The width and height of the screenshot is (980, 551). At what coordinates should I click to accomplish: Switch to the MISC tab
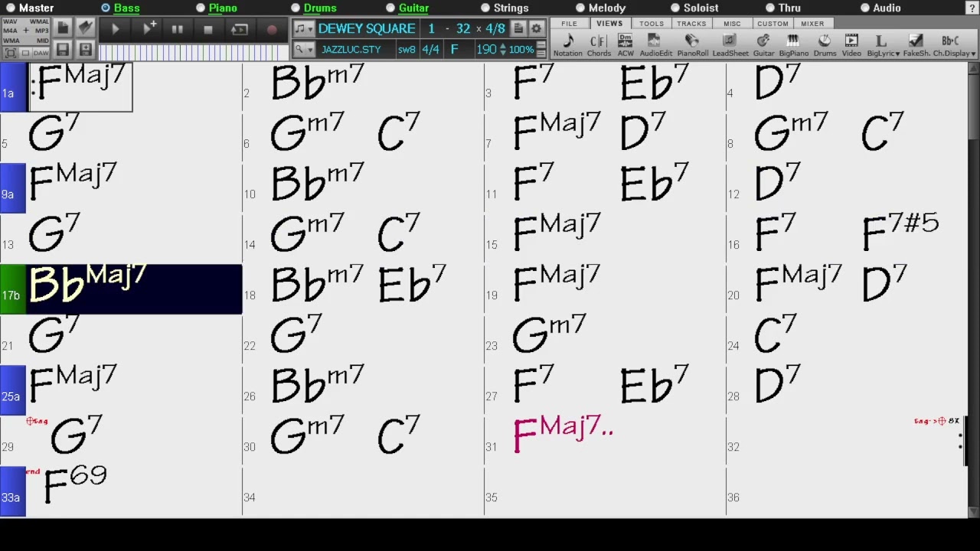click(x=732, y=24)
